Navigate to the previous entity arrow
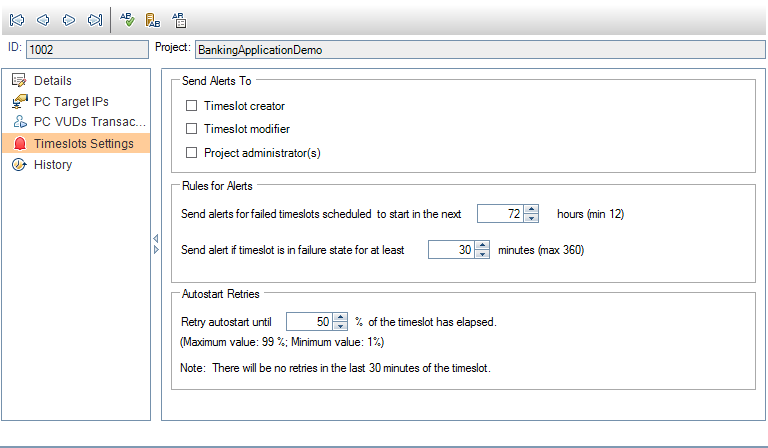Image resolution: width=768 pixels, height=448 pixels. point(43,19)
